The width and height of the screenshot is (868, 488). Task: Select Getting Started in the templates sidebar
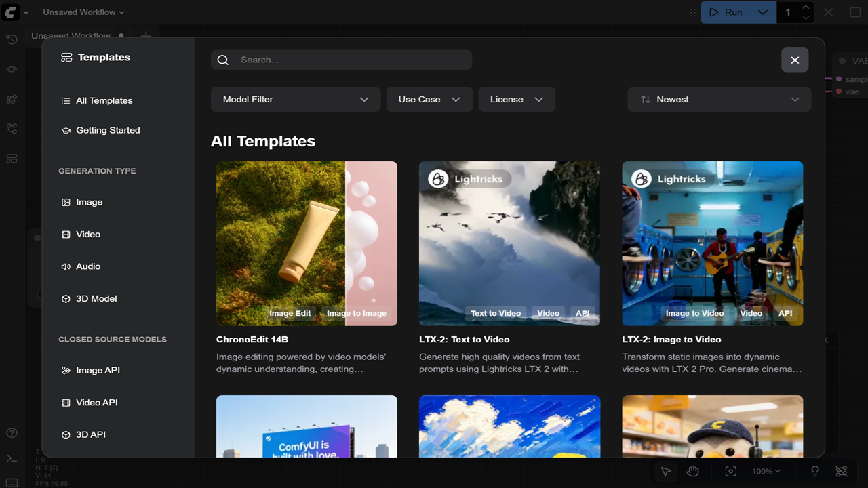pos(108,130)
